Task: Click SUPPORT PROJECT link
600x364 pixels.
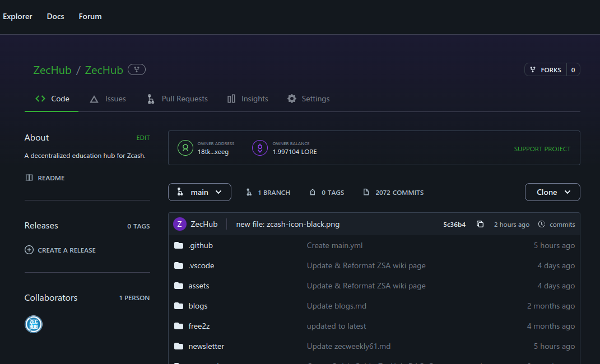Action: 542,149
